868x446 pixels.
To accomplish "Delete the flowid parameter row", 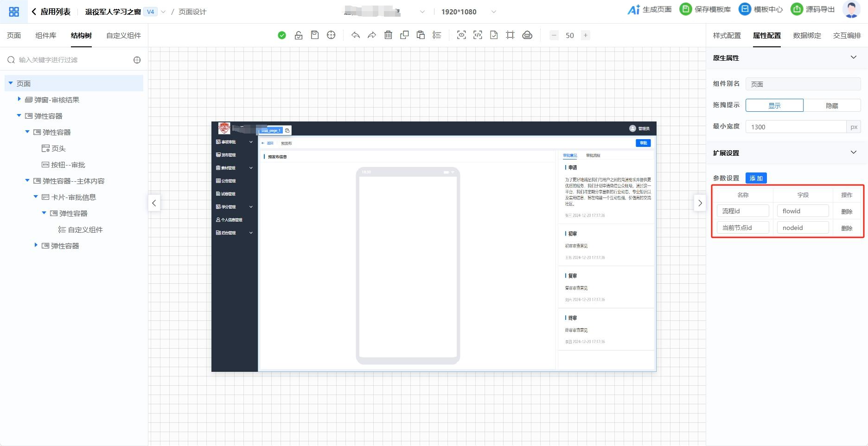I will [847, 211].
